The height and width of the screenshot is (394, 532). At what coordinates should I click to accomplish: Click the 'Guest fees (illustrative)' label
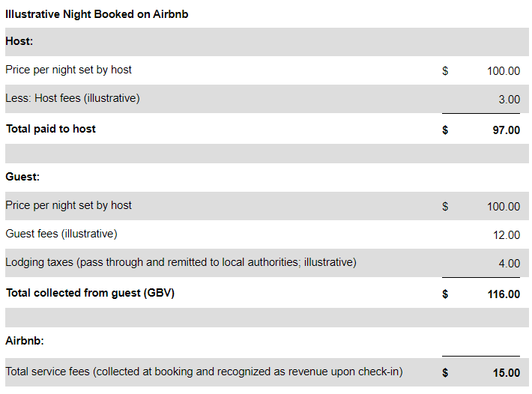point(61,234)
